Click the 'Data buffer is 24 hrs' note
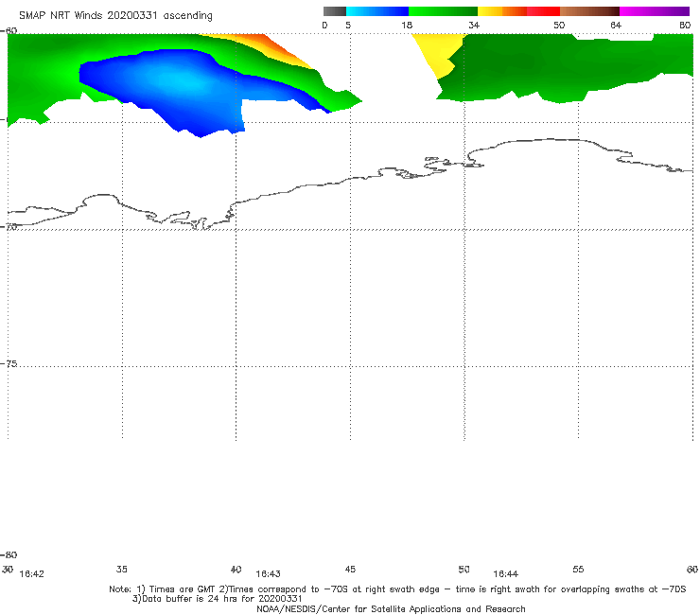The width and height of the screenshot is (700, 615). coord(217,599)
